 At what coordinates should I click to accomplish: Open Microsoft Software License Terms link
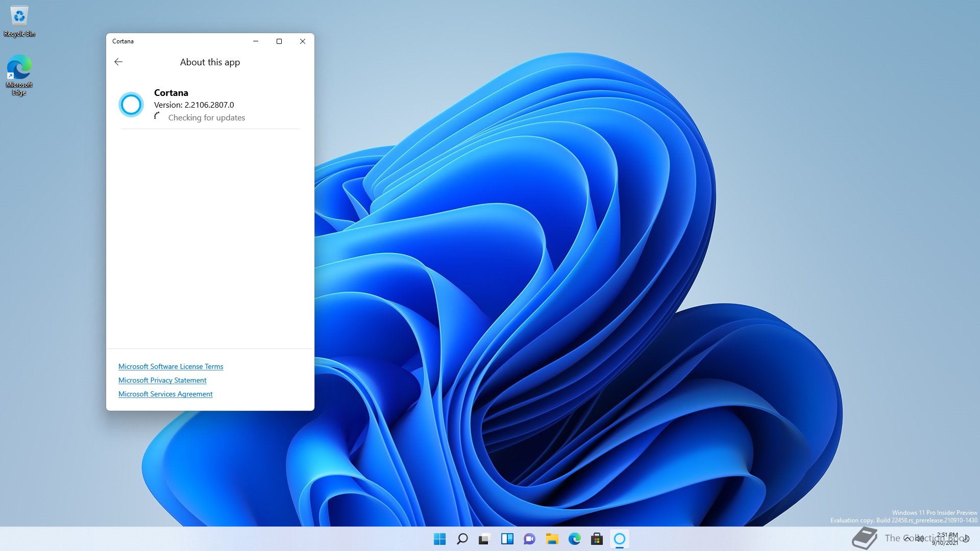[170, 366]
